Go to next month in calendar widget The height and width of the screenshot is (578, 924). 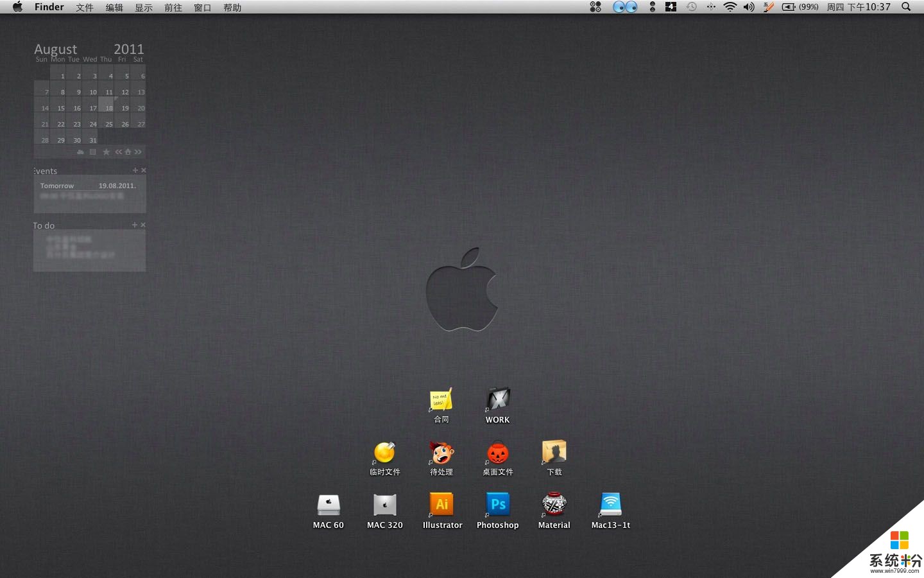[138, 152]
